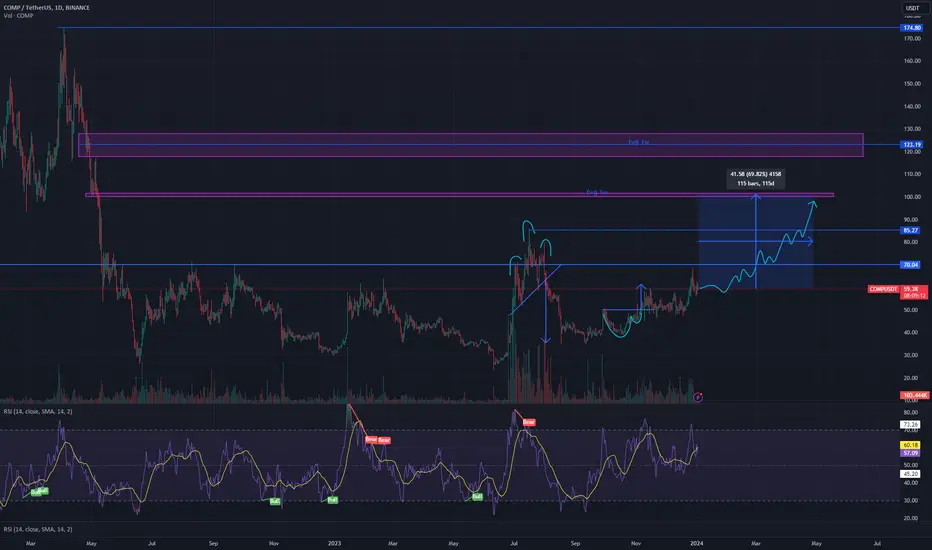Click the 130.00 price axis tick

pyautogui.click(x=912, y=129)
